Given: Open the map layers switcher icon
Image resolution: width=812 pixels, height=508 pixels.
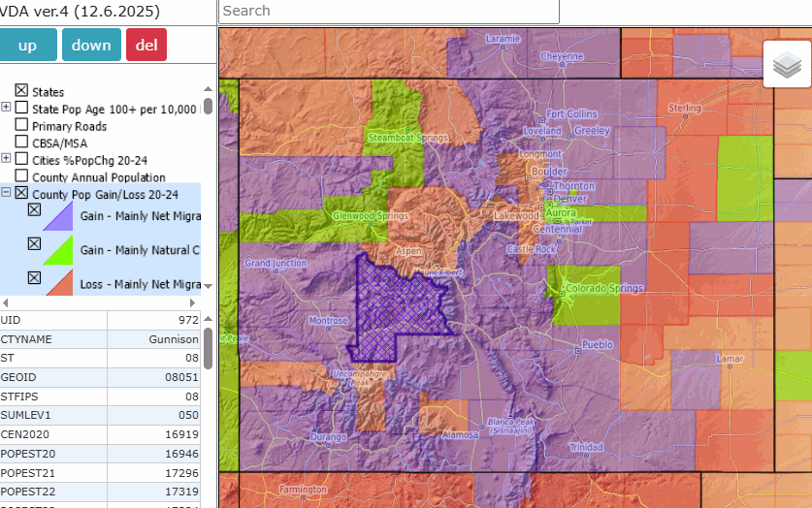Looking at the screenshot, I should tap(787, 65).
